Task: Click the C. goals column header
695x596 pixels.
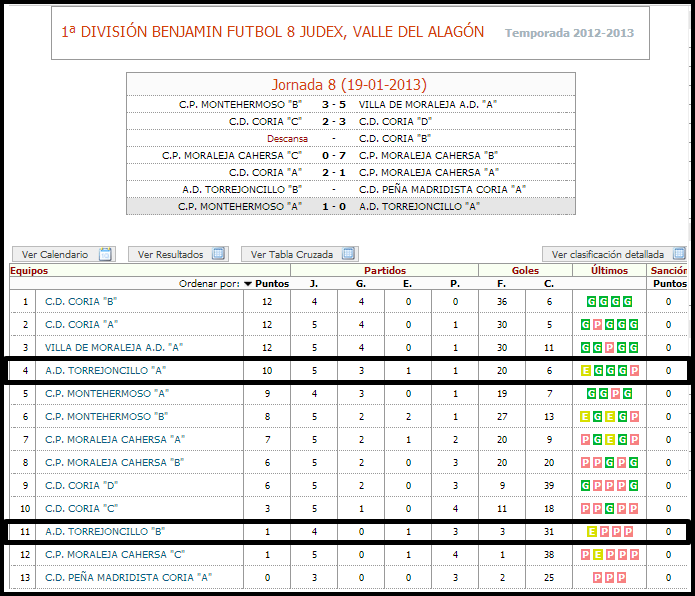Action: click(x=549, y=284)
